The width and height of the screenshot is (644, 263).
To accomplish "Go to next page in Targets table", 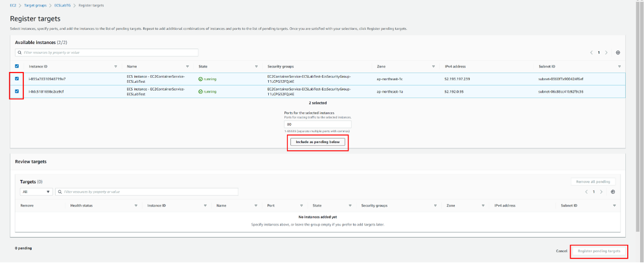I will (603, 192).
